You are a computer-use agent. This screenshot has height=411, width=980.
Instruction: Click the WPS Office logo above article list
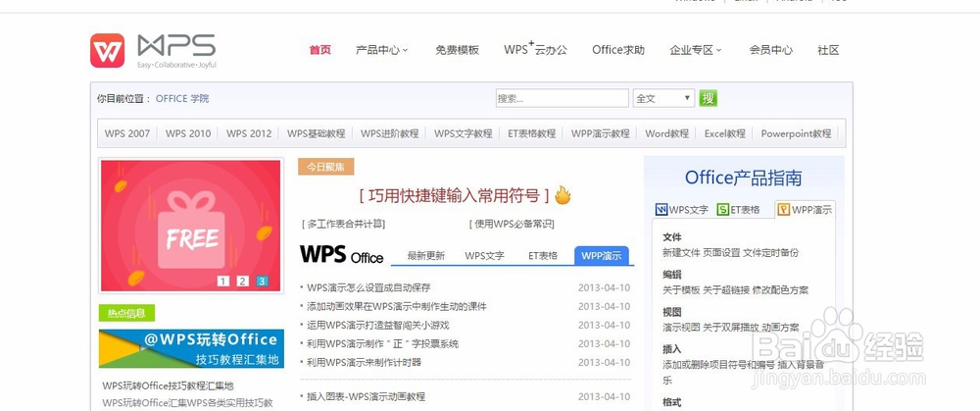pyautogui.click(x=341, y=255)
